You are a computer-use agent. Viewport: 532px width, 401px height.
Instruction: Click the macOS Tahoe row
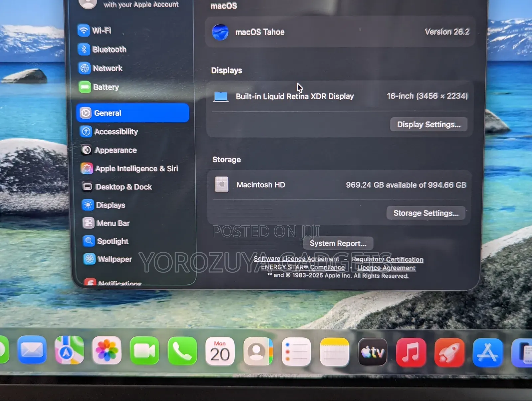[340, 32]
